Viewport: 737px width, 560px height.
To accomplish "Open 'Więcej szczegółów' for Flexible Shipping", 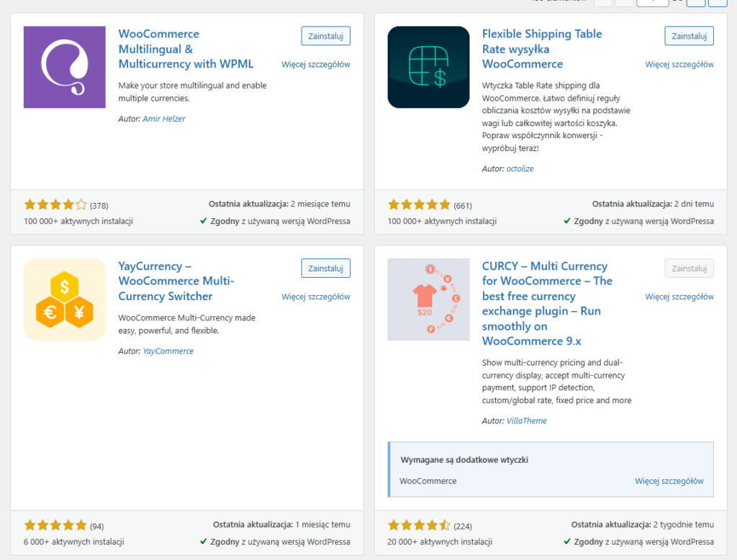I will [x=679, y=64].
